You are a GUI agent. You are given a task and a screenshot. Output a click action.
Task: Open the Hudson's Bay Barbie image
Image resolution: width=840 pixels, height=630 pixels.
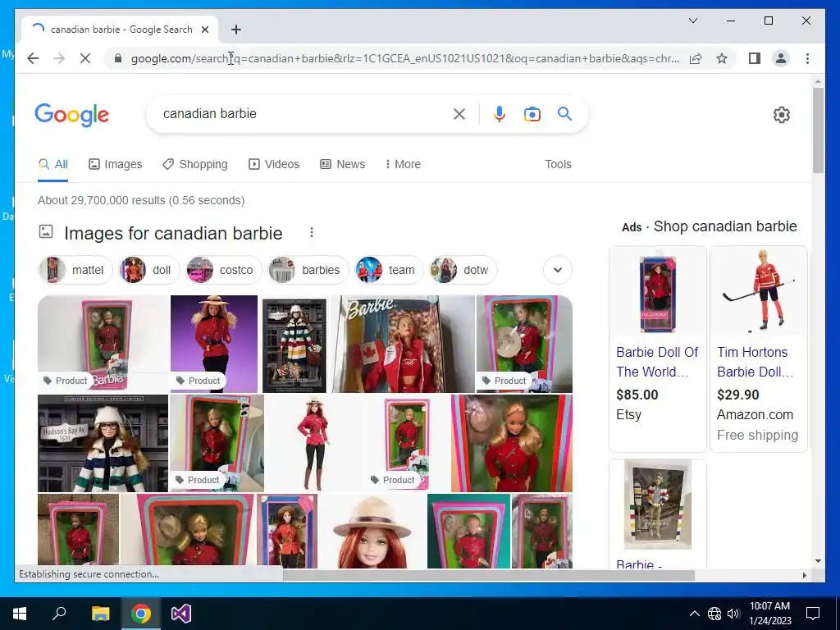click(103, 443)
